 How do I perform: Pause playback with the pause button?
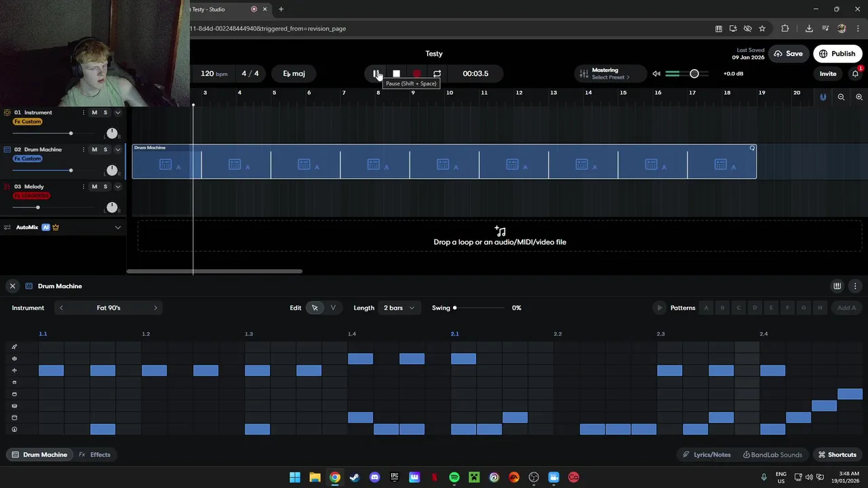tap(376, 73)
